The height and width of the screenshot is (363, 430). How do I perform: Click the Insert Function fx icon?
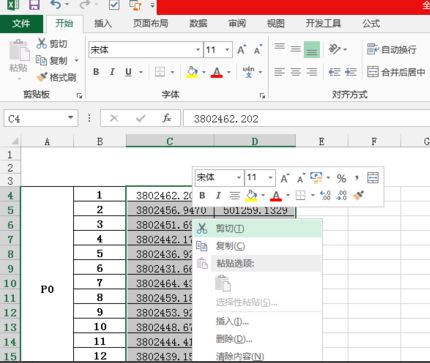[167, 118]
